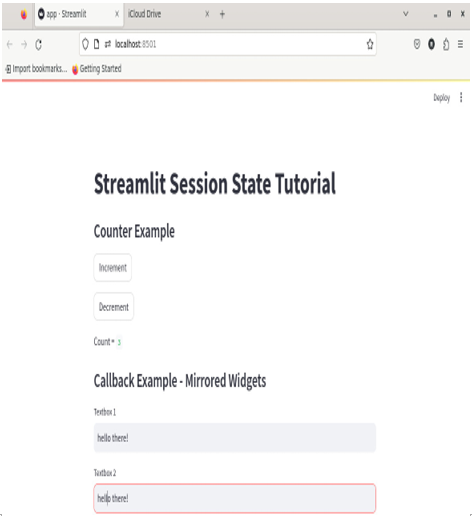Click the Pocket shield icon in toolbar
The height and width of the screenshot is (516, 472).
417,44
